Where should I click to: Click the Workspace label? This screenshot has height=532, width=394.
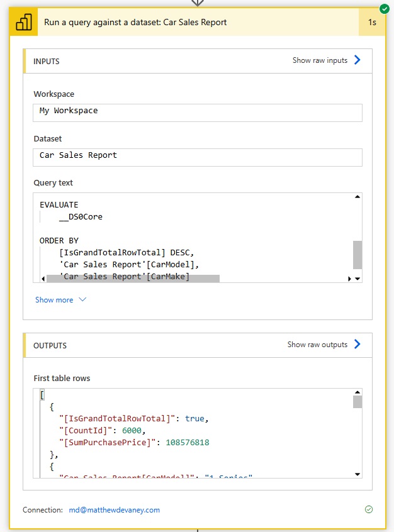coord(53,94)
